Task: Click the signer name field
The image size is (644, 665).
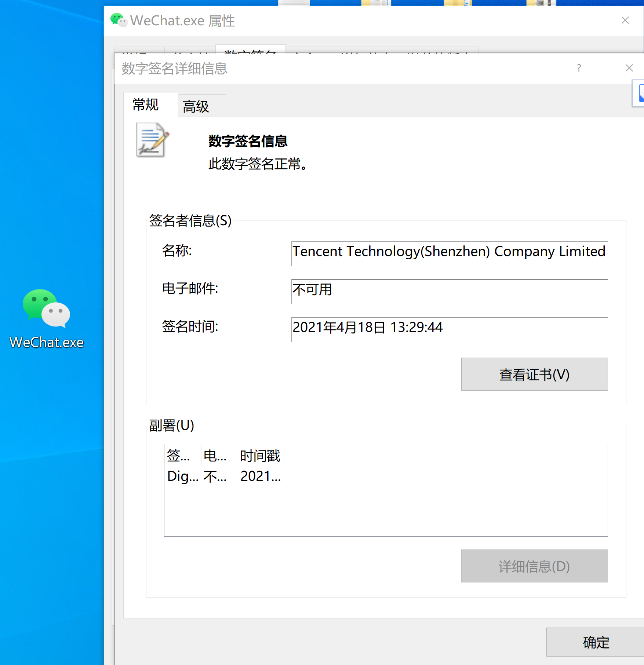Action: [450, 253]
